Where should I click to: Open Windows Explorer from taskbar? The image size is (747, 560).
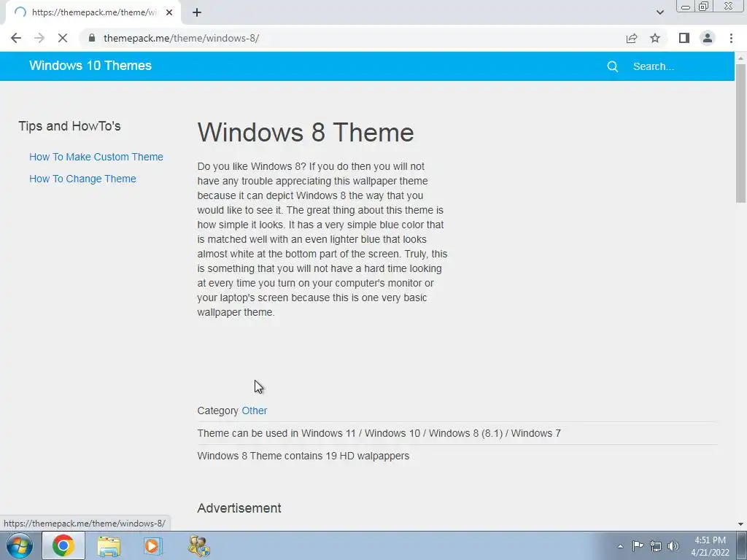pos(109,545)
